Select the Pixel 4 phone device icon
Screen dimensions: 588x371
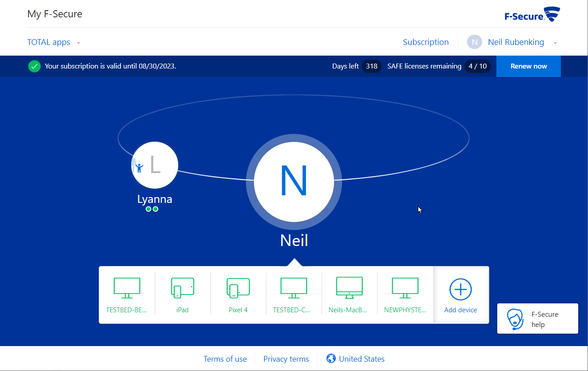pos(238,288)
